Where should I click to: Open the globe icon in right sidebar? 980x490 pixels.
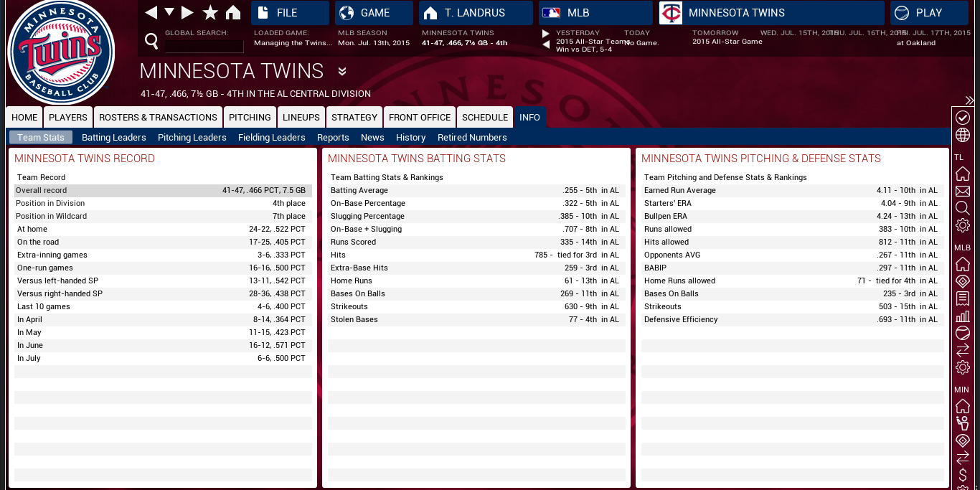pyautogui.click(x=963, y=136)
